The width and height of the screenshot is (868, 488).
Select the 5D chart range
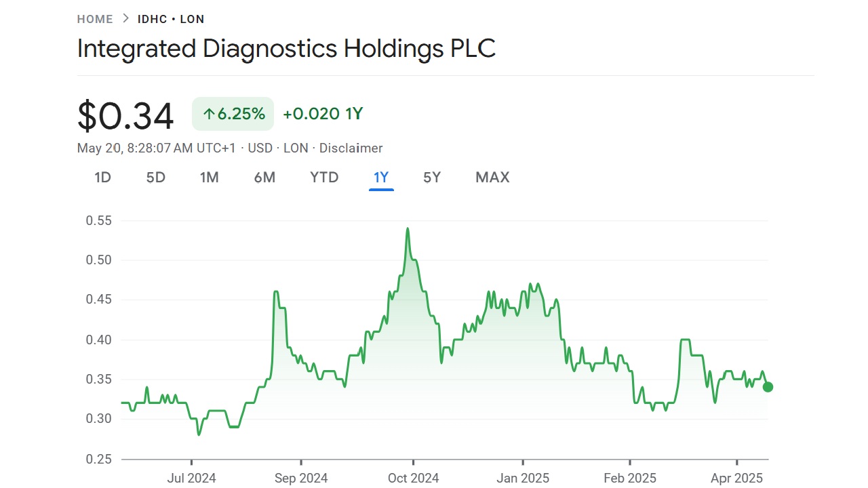coord(155,177)
